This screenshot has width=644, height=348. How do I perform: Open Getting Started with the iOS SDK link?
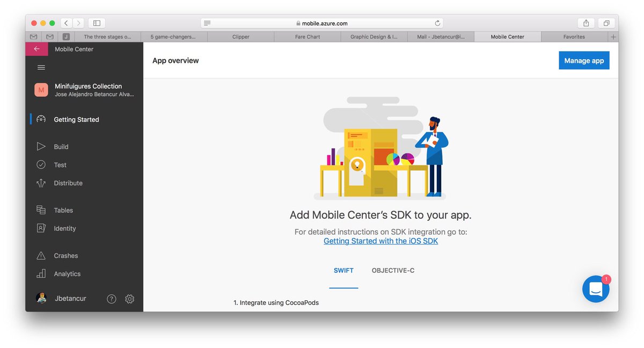point(380,241)
